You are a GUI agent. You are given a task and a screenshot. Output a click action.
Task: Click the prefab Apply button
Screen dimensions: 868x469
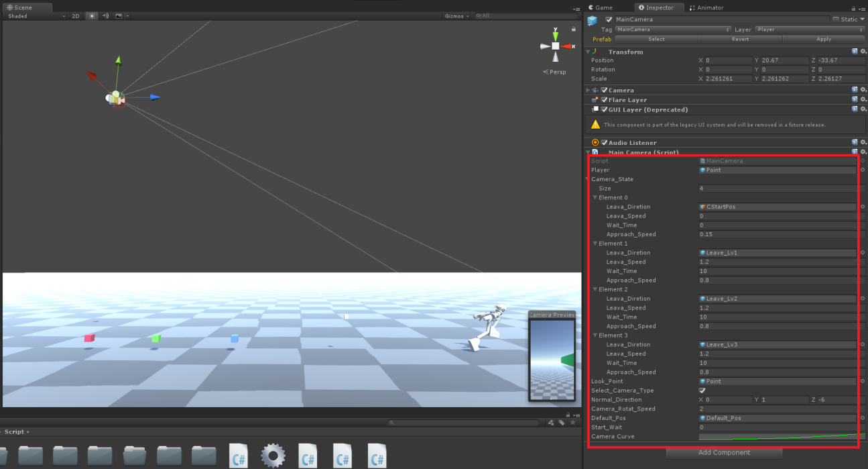click(x=823, y=39)
